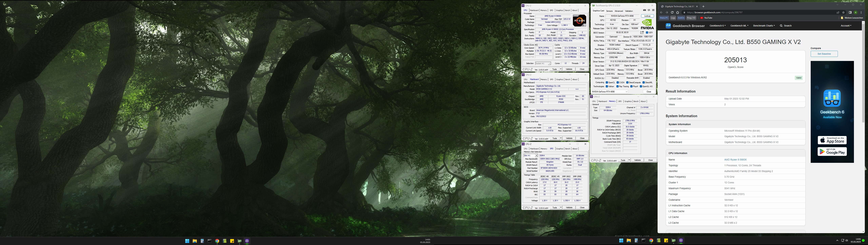Open the Waku/PC bookmark folder

point(664,18)
